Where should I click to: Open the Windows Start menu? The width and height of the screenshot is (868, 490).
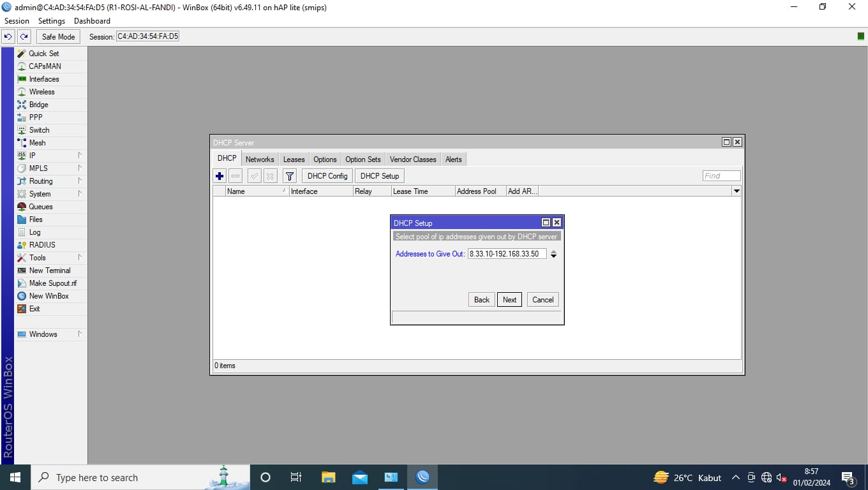[x=15, y=477]
